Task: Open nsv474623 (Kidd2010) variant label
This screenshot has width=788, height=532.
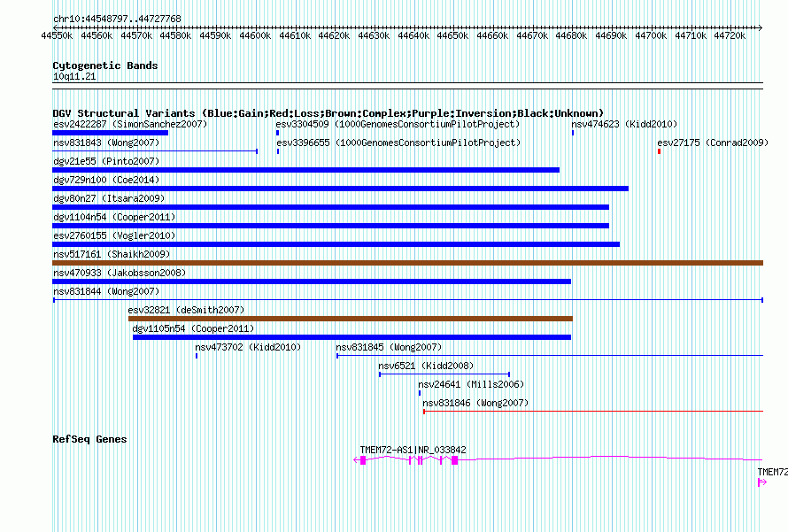Action: coord(624,124)
